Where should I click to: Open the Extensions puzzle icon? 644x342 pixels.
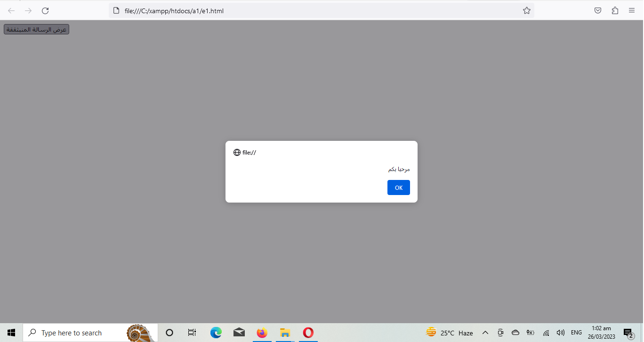pyautogui.click(x=614, y=11)
